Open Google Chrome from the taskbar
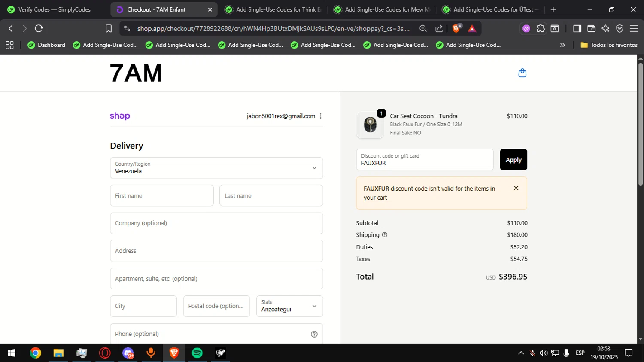The height and width of the screenshot is (362, 644). pos(36,353)
